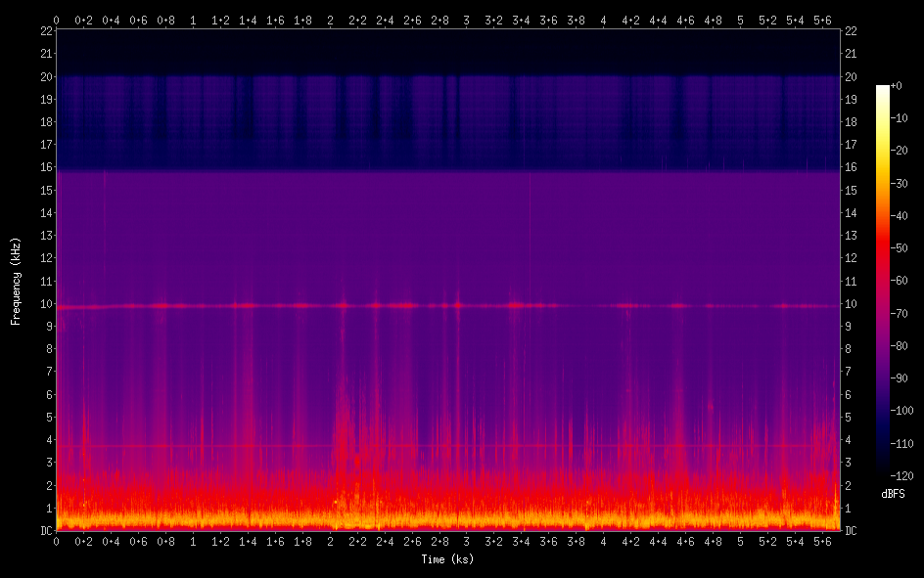This screenshot has height=578, width=924.
Task: Click the 5 ks mark on bottom time axis
Action: tap(740, 541)
